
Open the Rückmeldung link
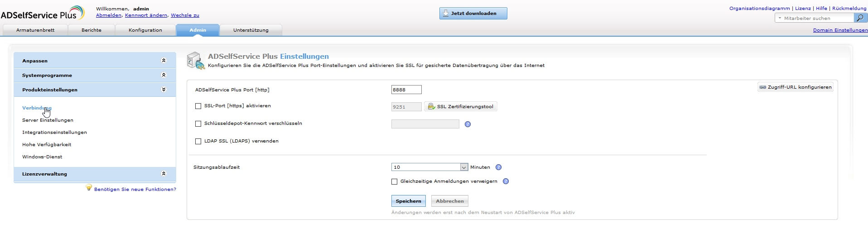pos(849,8)
